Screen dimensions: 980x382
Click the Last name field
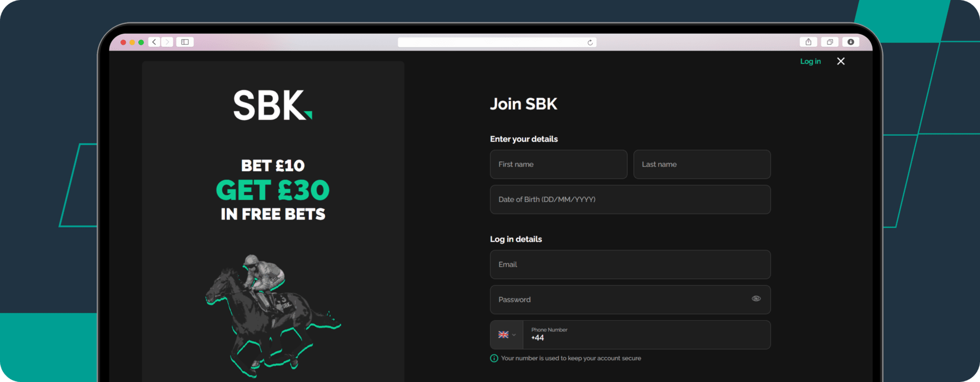[x=702, y=165]
